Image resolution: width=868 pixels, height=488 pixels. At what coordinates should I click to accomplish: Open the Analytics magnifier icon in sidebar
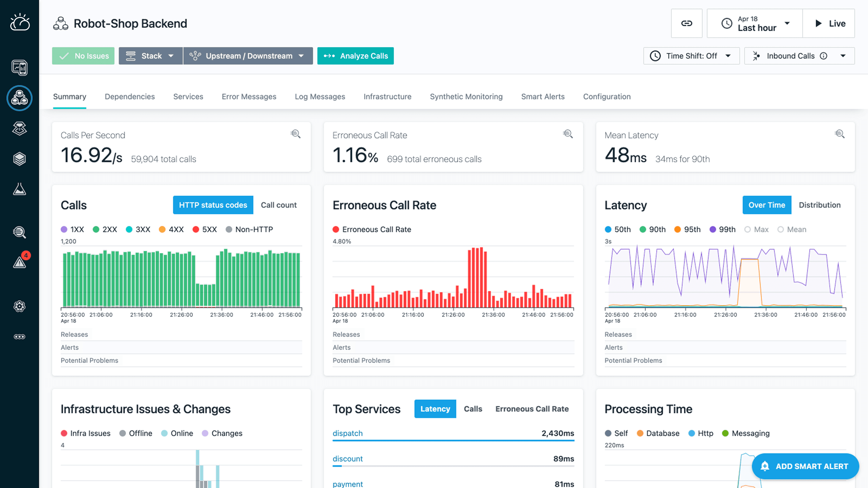click(20, 232)
